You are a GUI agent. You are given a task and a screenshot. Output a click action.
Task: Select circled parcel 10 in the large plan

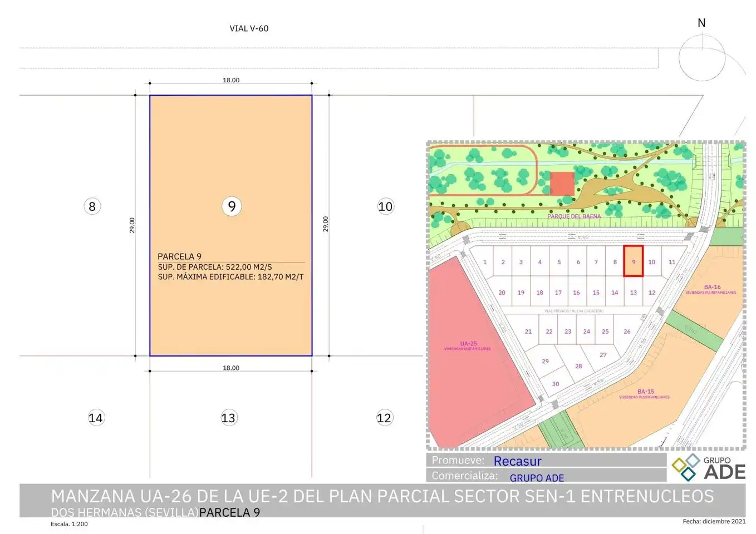coord(385,206)
